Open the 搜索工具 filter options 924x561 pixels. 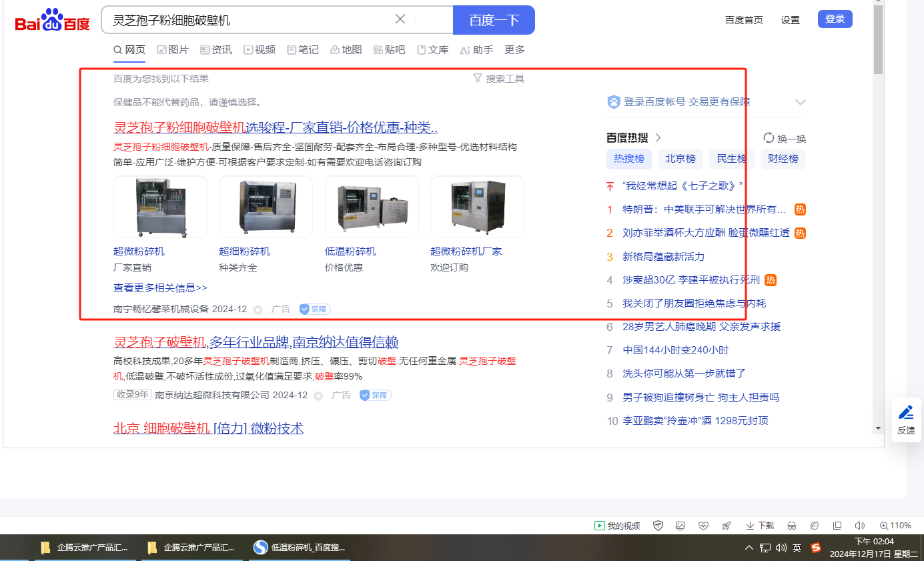click(x=498, y=79)
